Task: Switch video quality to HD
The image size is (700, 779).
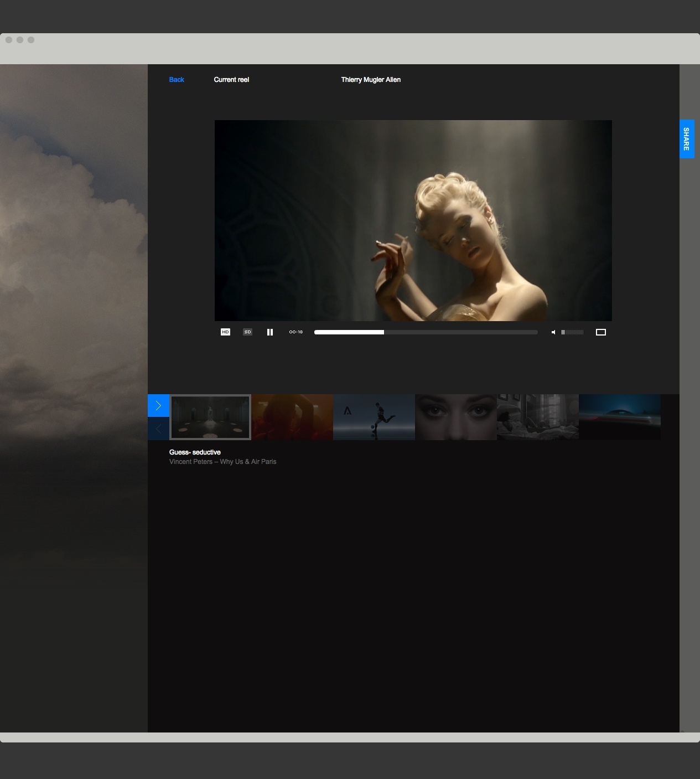Action: [225, 332]
